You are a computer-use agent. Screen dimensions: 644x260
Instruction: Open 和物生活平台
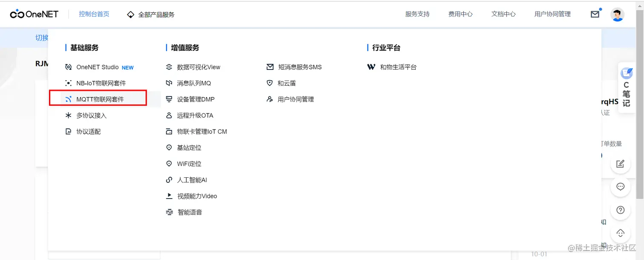point(398,67)
